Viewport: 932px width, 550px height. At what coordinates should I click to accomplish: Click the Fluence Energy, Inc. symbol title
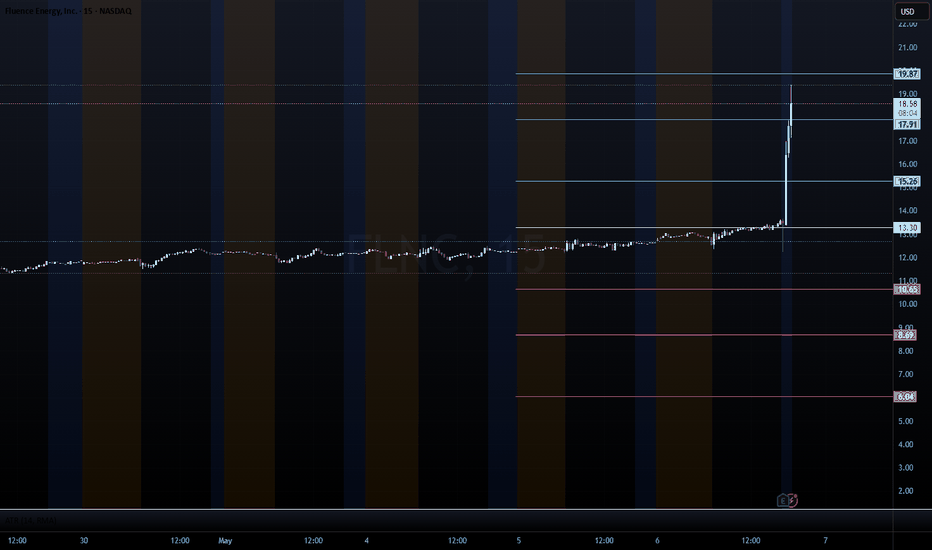click(68, 11)
